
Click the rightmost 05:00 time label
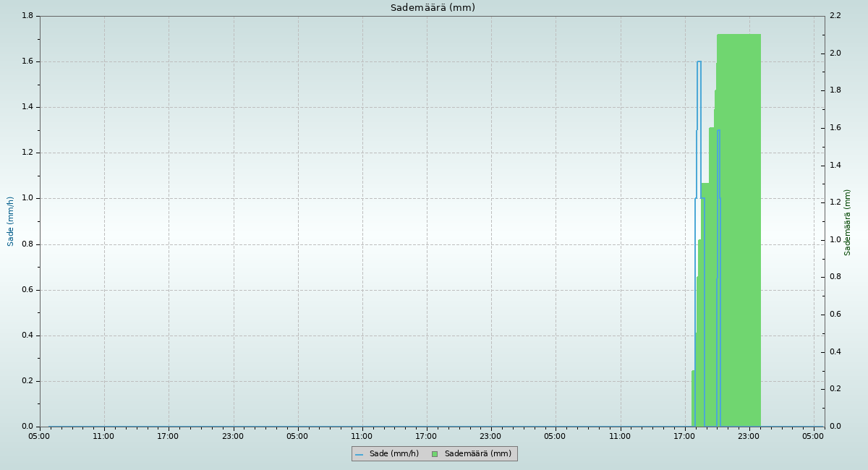(813, 436)
